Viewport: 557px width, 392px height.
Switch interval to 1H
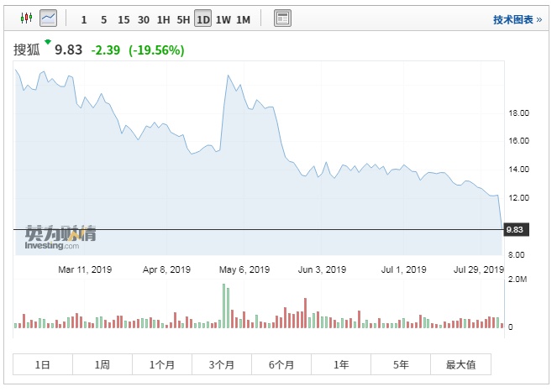tap(164, 19)
